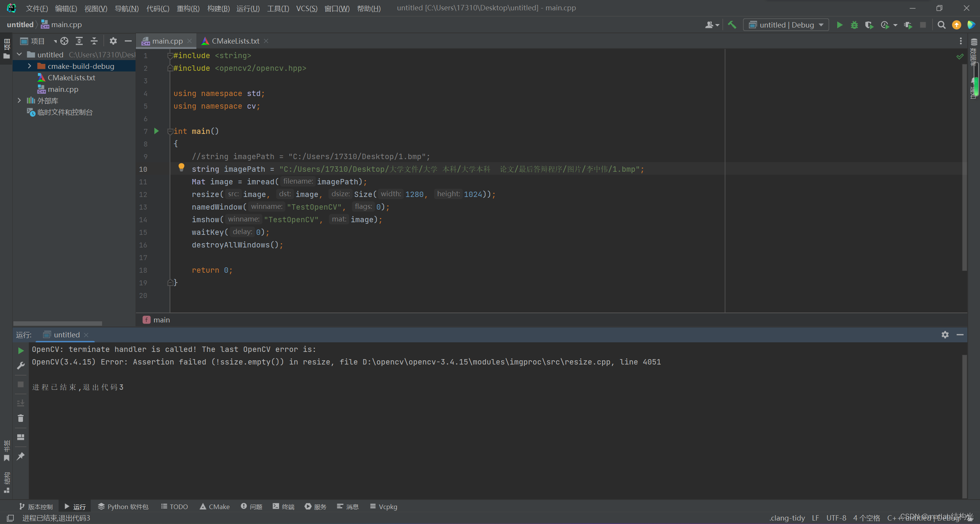Start debugging with the bug icon
The image size is (980, 524).
(854, 25)
